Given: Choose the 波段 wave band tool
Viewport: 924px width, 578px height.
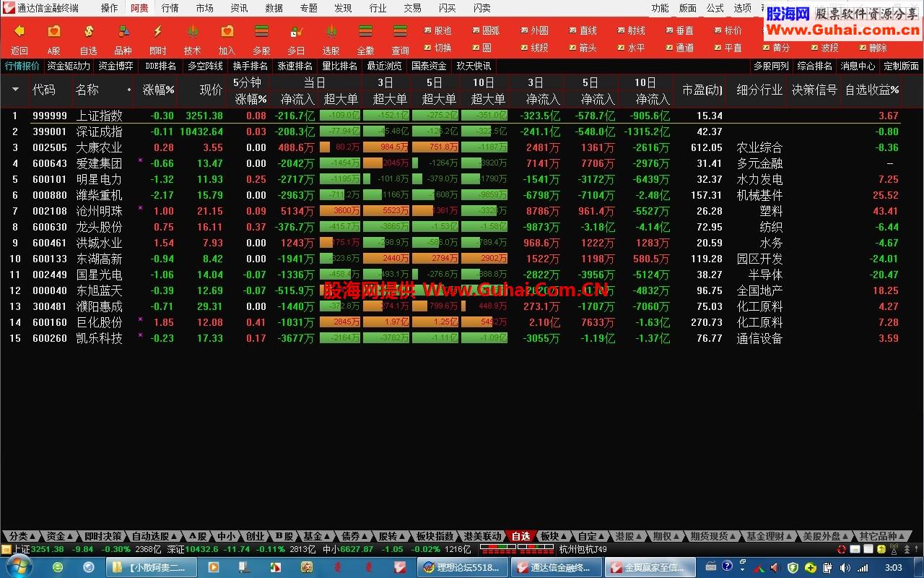Looking at the screenshot, I should click(x=825, y=48).
